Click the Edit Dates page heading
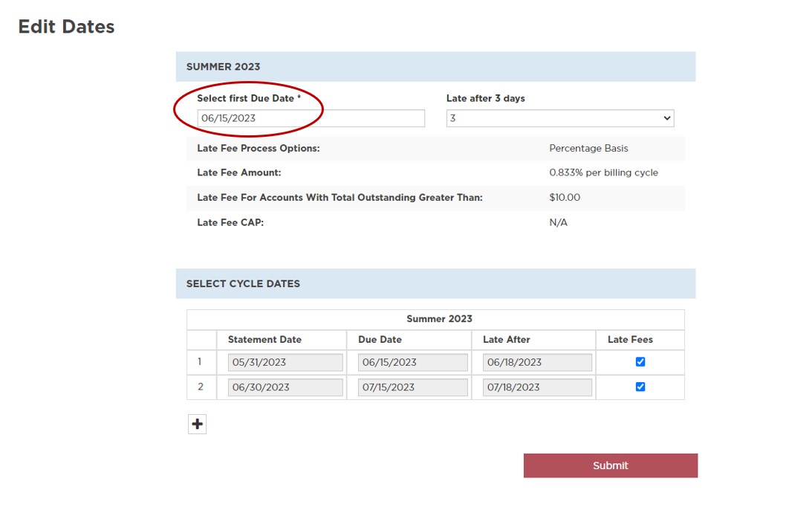 tap(66, 27)
